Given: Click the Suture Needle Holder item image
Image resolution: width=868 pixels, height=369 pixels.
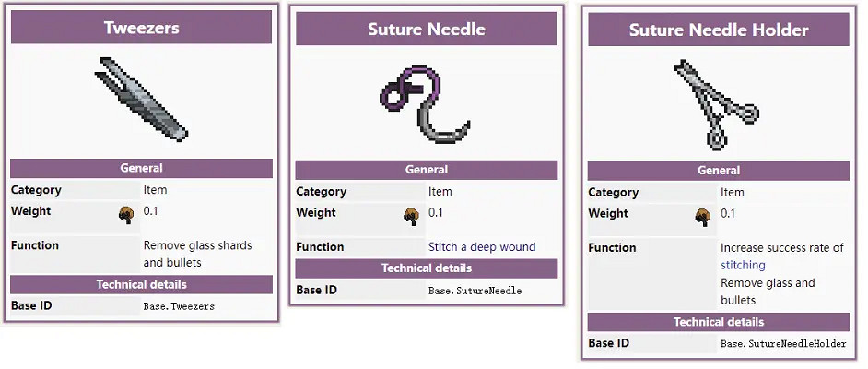Looking at the screenshot, I should 716,104.
